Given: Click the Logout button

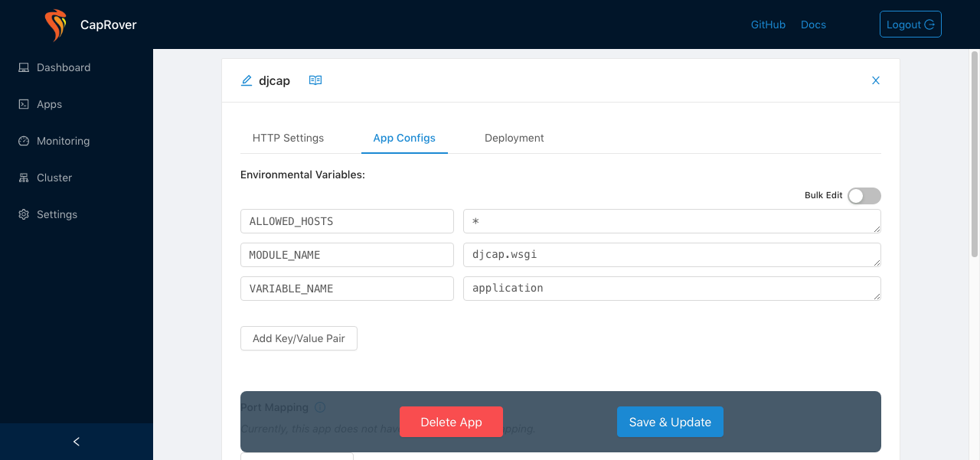Looking at the screenshot, I should 910,24.
